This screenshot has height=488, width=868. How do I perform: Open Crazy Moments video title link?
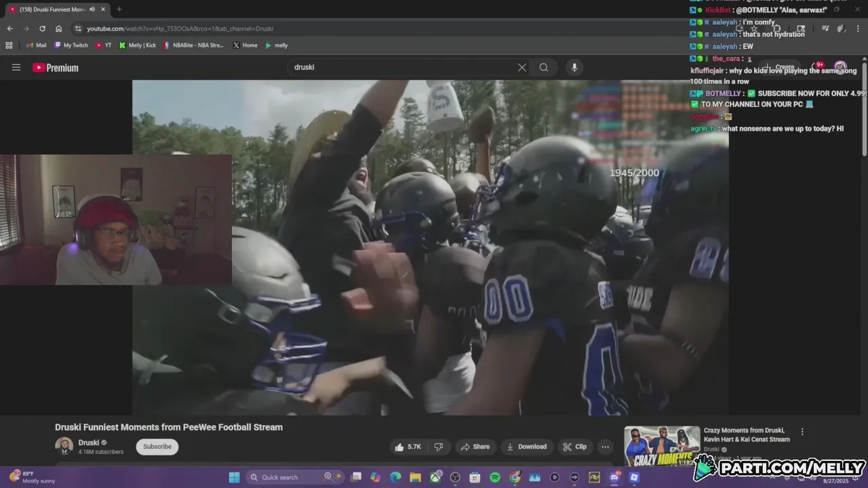pyautogui.click(x=747, y=434)
